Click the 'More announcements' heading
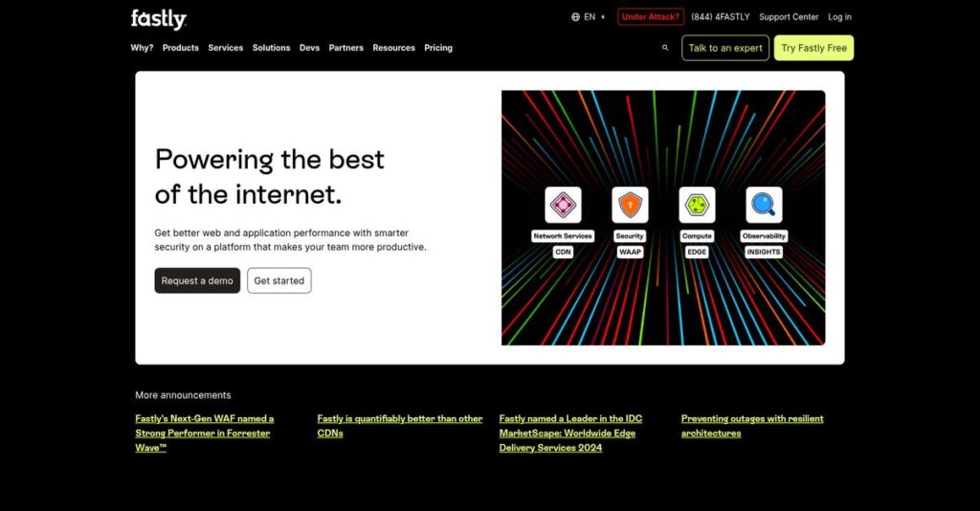The width and height of the screenshot is (980, 511). tap(183, 395)
